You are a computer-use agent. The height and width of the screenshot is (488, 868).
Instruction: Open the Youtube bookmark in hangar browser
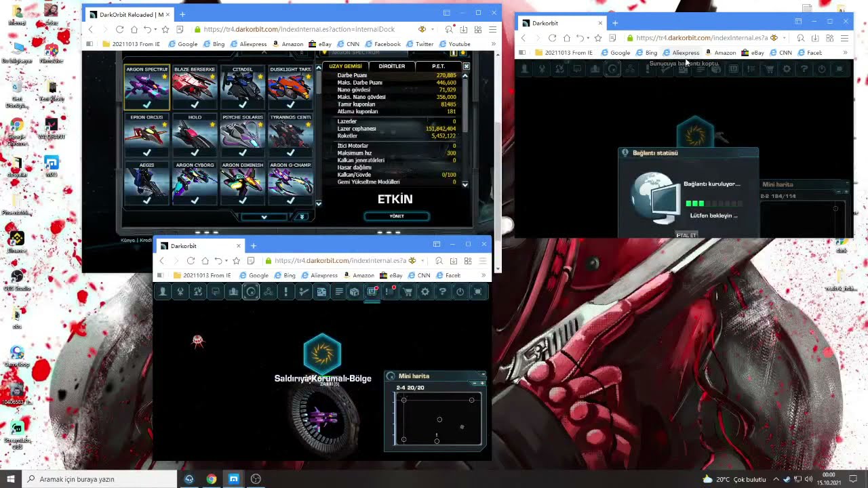454,44
